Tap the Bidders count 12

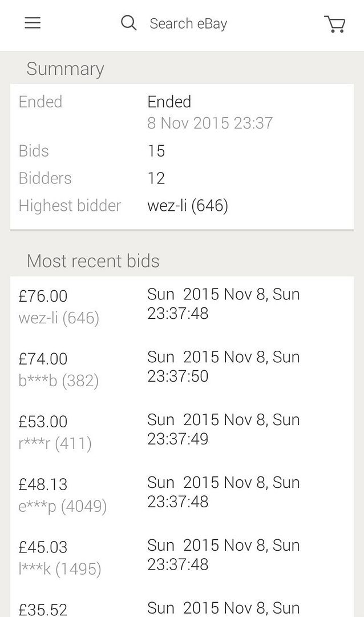(x=156, y=178)
